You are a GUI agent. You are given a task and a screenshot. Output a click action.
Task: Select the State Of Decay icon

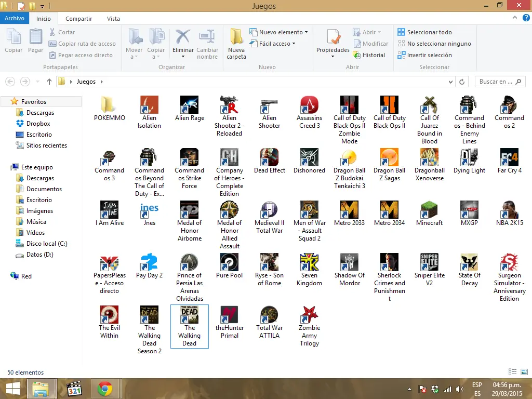[470, 270]
